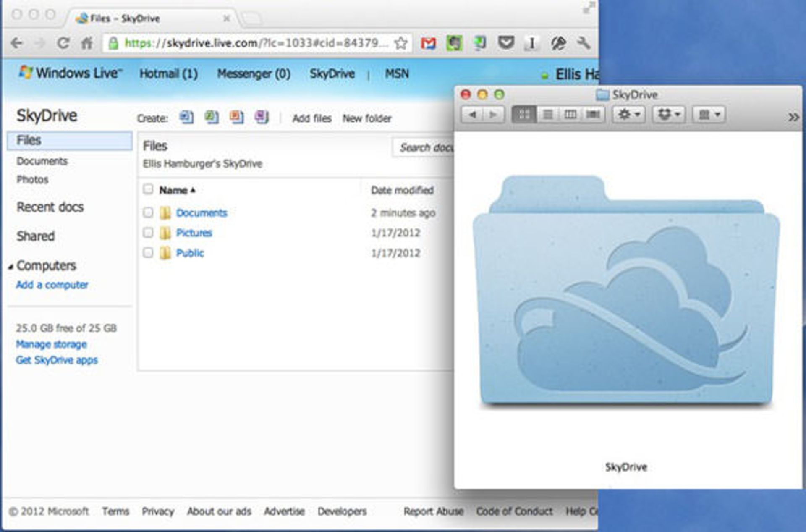Click the Pocket extension icon

(505, 42)
